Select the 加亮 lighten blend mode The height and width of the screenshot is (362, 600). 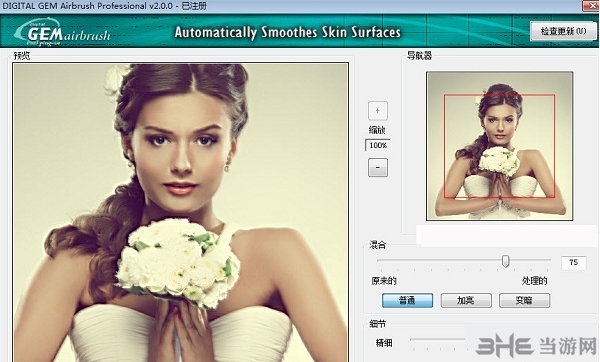(466, 300)
